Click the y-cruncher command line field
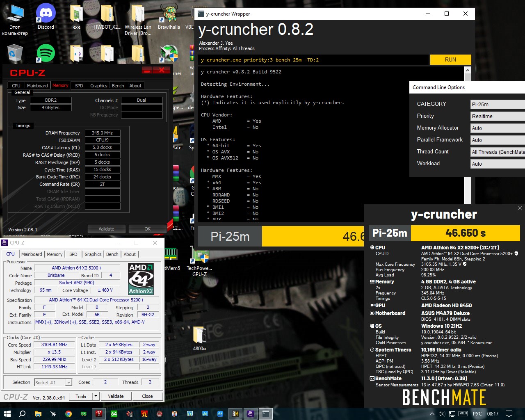525x420 pixels. point(313,60)
